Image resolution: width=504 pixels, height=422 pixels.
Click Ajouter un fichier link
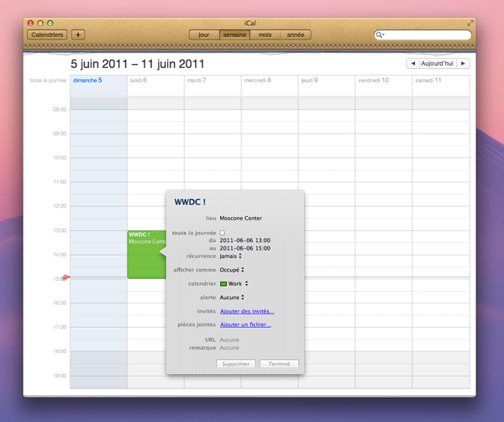[245, 324]
